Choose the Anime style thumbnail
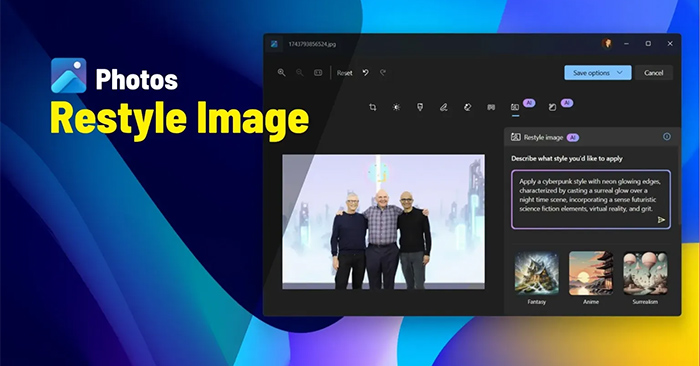 point(591,273)
